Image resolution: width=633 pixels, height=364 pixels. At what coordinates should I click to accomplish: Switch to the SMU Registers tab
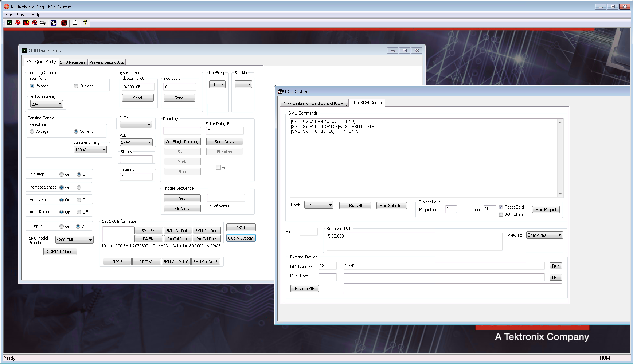click(73, 62)
